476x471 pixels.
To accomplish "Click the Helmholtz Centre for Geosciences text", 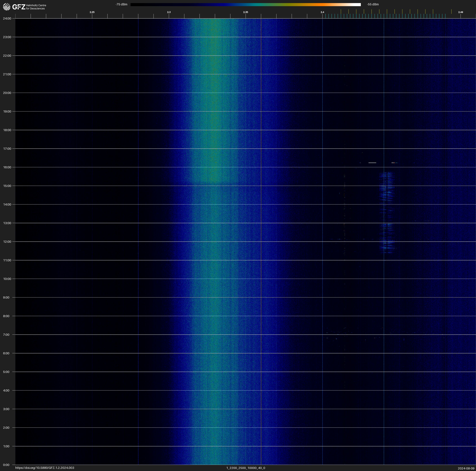I will tap(36, 7).
